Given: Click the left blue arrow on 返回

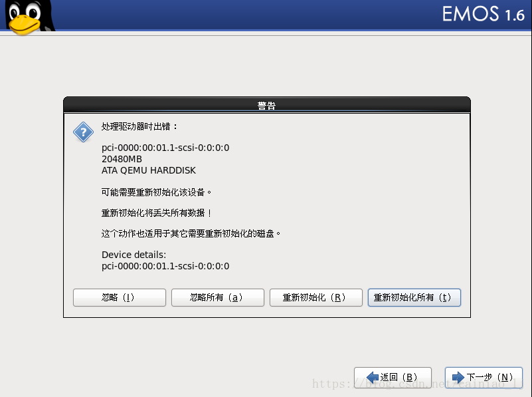Looking at the screenshot, I should 373,377.
